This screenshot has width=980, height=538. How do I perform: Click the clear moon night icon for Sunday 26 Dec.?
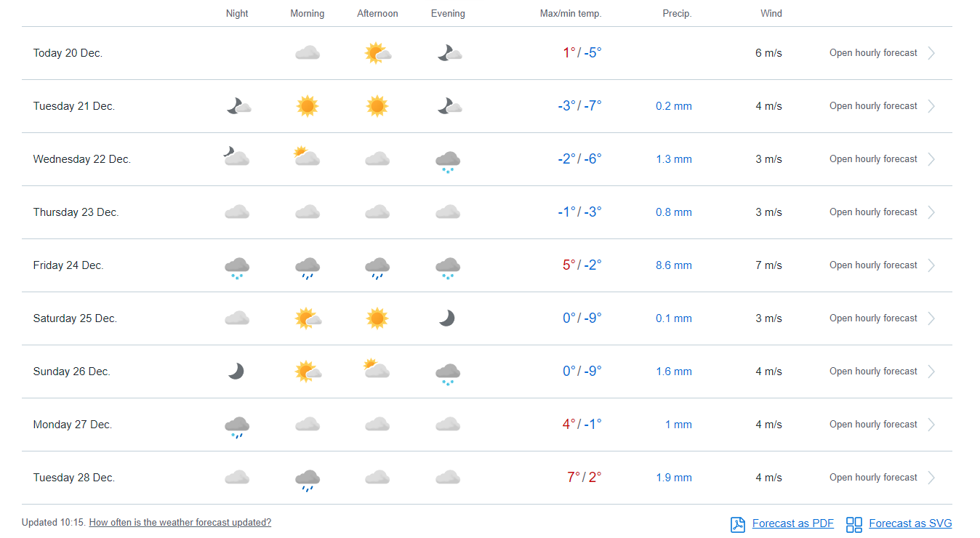[236, 372]
